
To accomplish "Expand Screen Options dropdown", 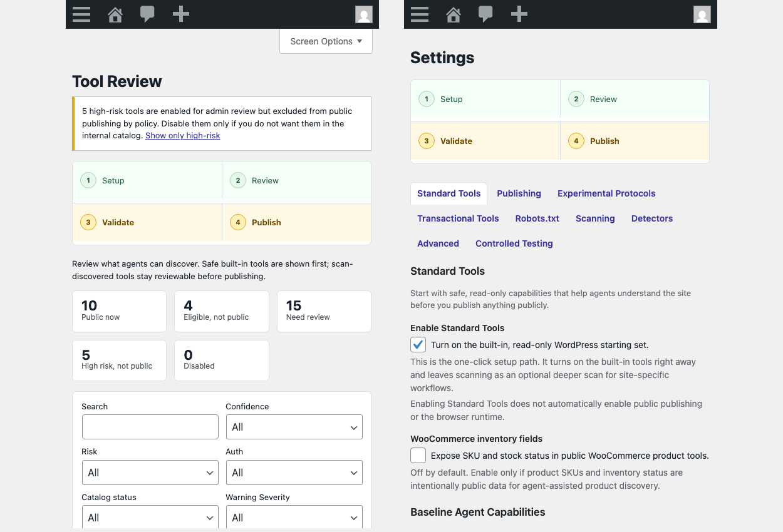I will pos(326,41).
